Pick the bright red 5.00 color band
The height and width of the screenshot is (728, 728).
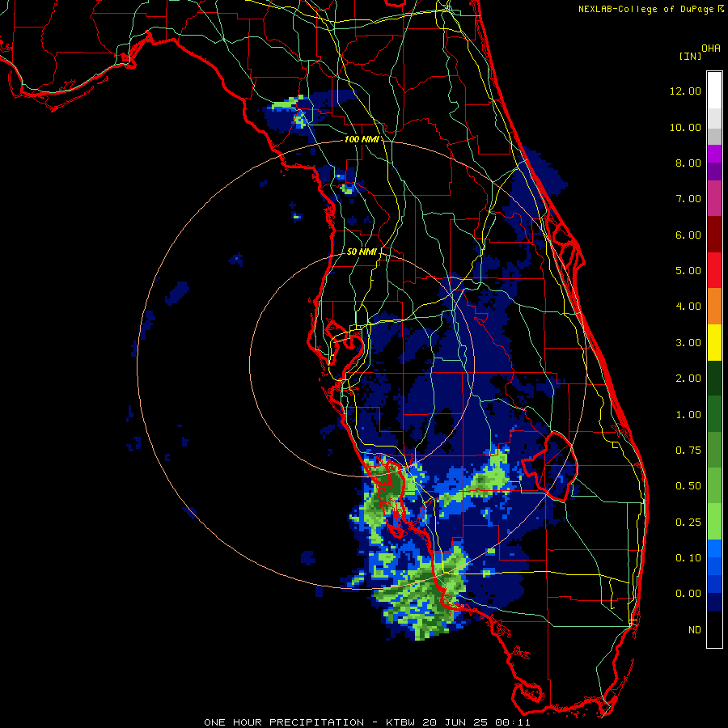click(x=714, y=270)
